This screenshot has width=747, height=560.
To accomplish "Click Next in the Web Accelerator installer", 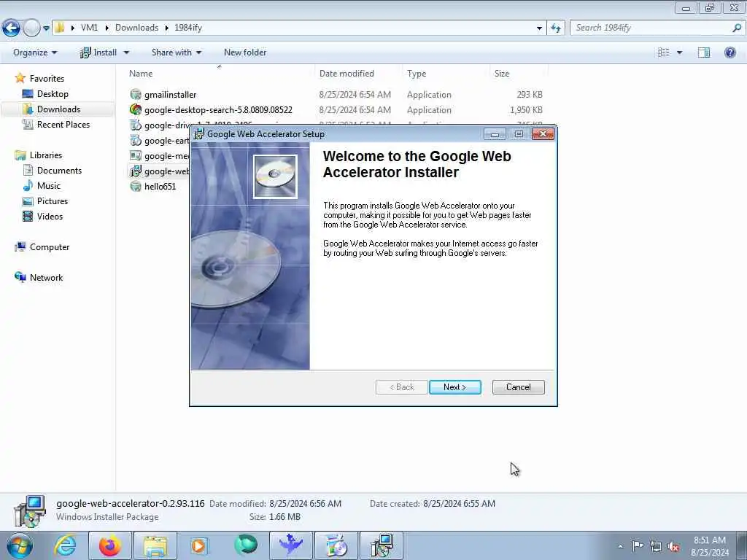I will tap(454, 387).
